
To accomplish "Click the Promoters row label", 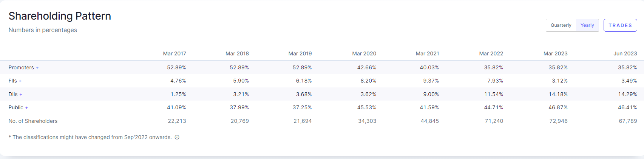I will [21, 67].
